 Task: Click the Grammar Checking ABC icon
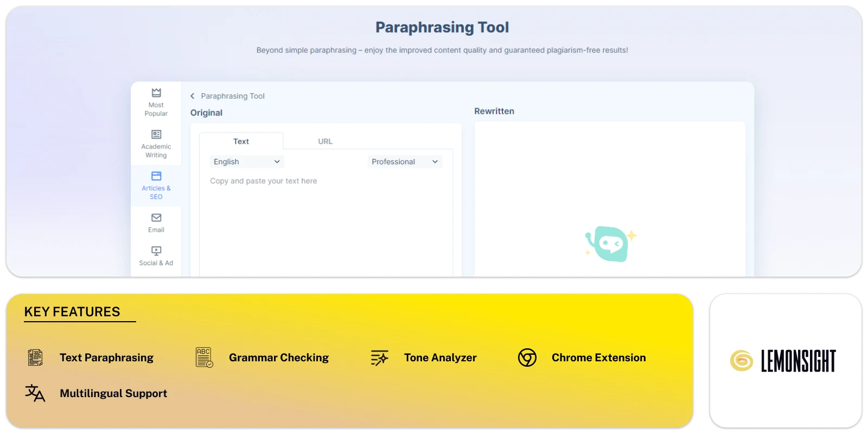pos(204,358)
